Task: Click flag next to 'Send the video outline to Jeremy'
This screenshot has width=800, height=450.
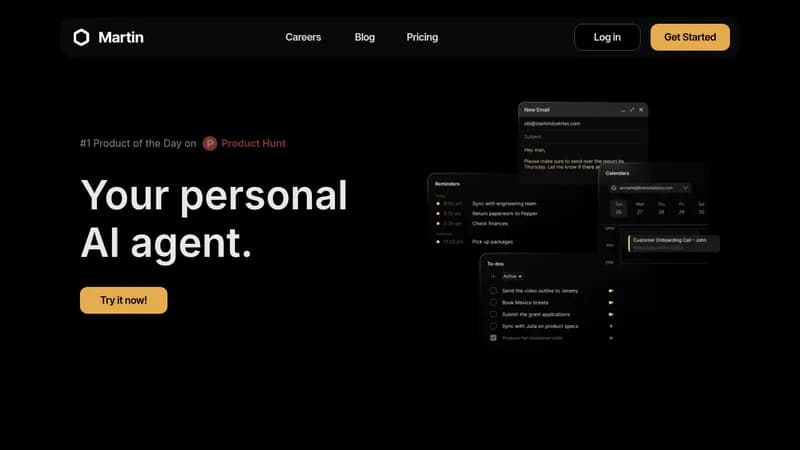Action: click(x=611, y=291)
